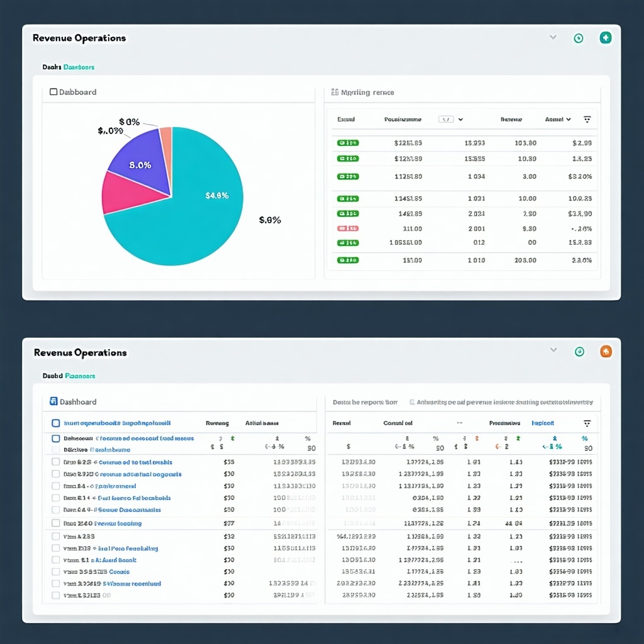Open the filter icon in the top table header

[x=587, y=119]
